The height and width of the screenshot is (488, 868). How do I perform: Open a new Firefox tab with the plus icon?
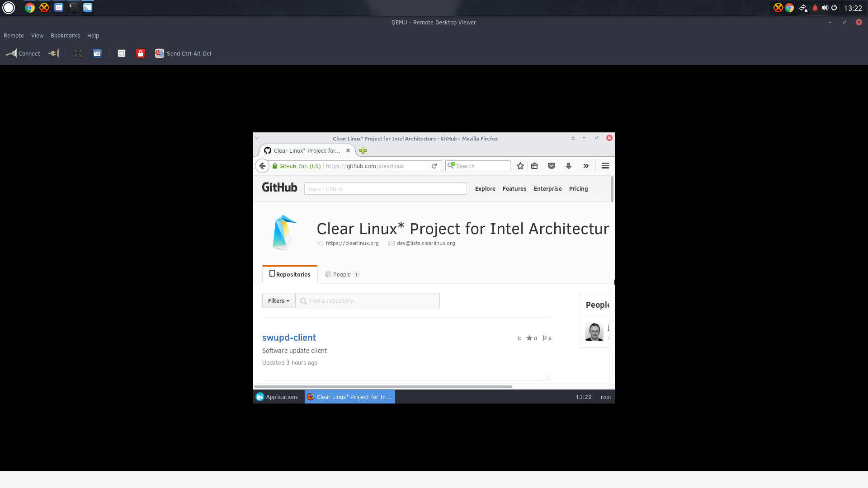[363, 151]
